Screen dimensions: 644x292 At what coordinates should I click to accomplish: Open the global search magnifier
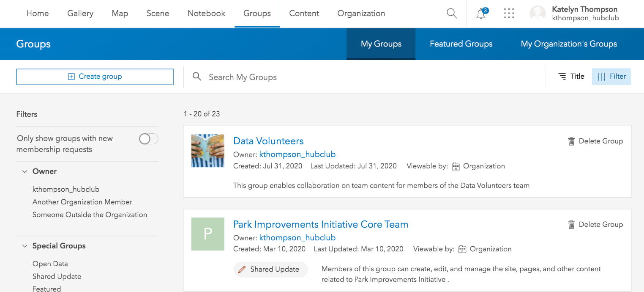coord(451,13)
